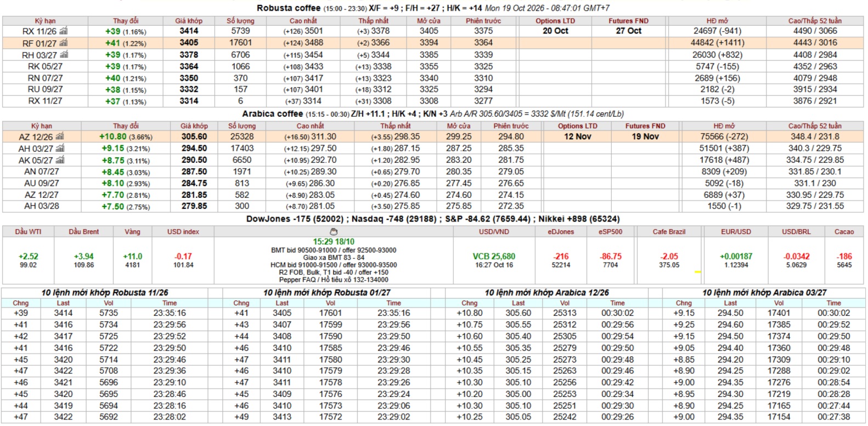
Task: Open the chart icon beside AH 03/27
Action: (x=60, y=148)
